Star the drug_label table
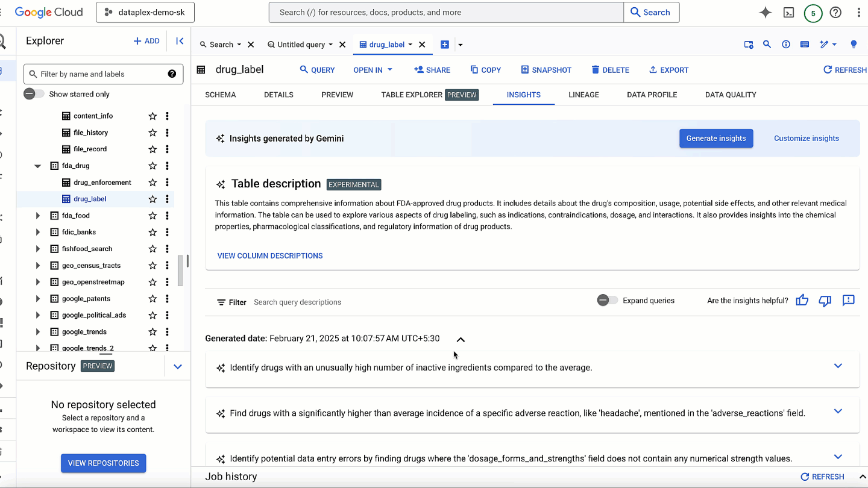 click(153, 199)
